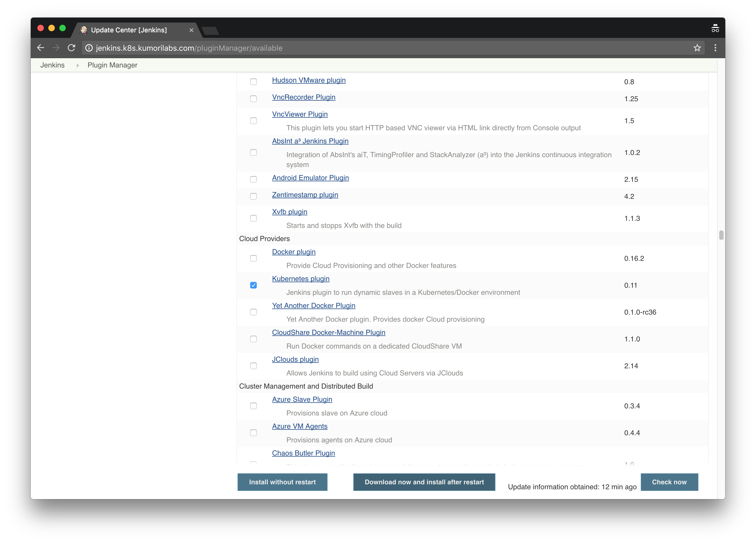Viewport: 756px width, 543px height.
Task: Open the Yet Another Docker Plugin link
Action: pos(314,305)
